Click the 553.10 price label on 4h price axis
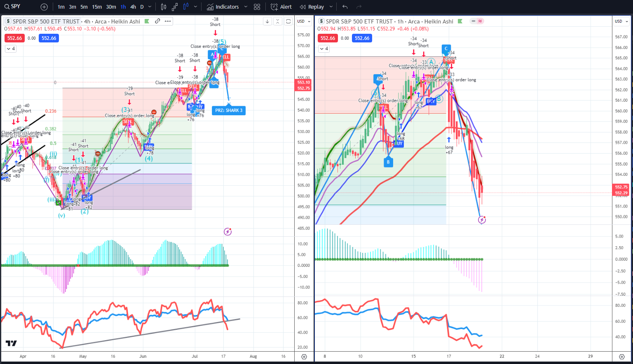 click(304, 82)
